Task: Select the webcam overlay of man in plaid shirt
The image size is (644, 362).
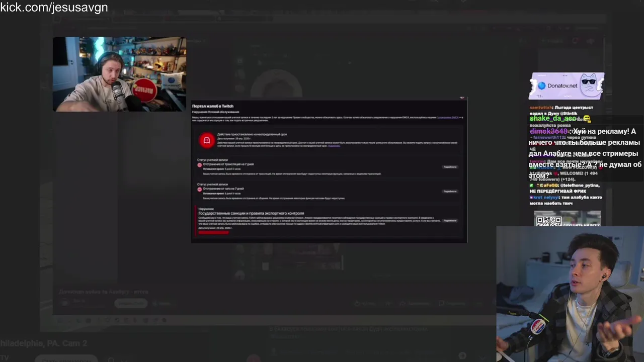Action: click(570, 294)
